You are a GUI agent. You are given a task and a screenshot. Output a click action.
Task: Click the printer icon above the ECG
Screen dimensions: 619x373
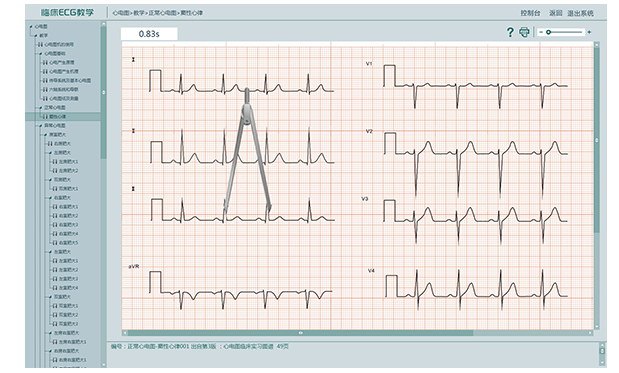(524, 32)
